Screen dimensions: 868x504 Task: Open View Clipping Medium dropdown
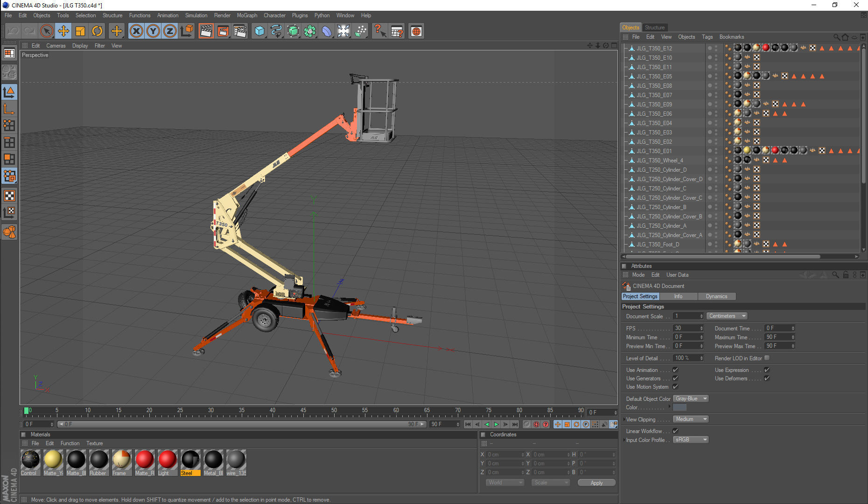pyautogui.click(x=691, y=419)
